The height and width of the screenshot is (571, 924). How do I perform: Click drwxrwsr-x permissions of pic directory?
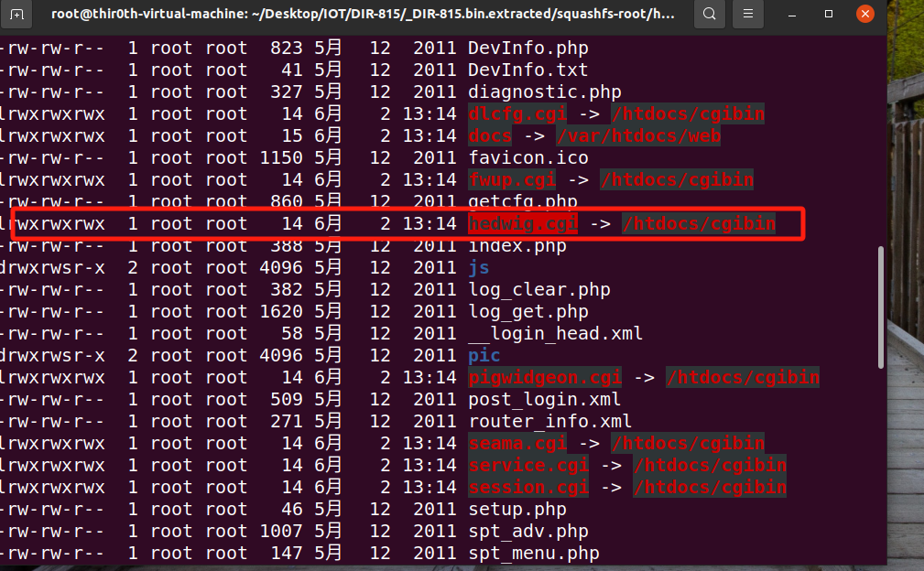pos(53,356)
